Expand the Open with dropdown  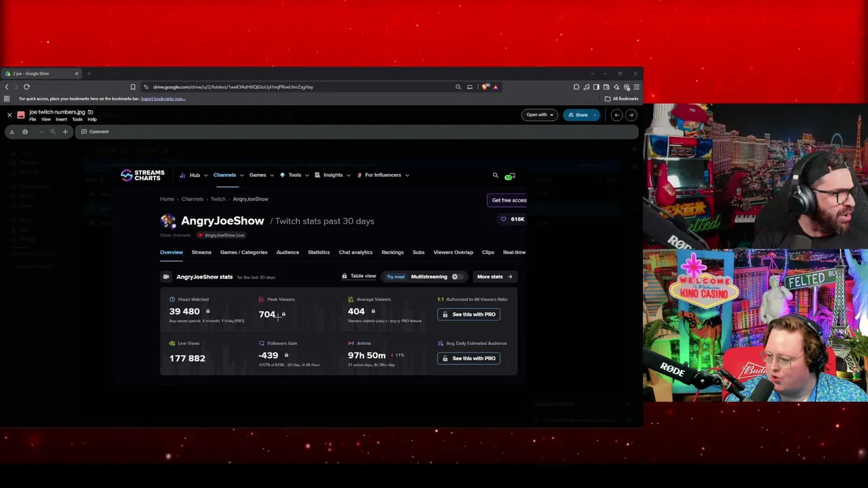(540, 115)
